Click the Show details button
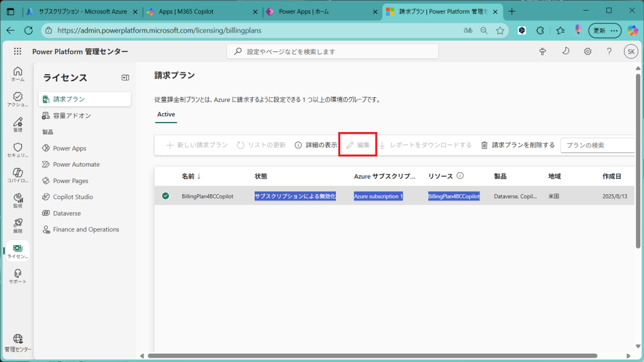644x362 pixels. click(316, 145)
